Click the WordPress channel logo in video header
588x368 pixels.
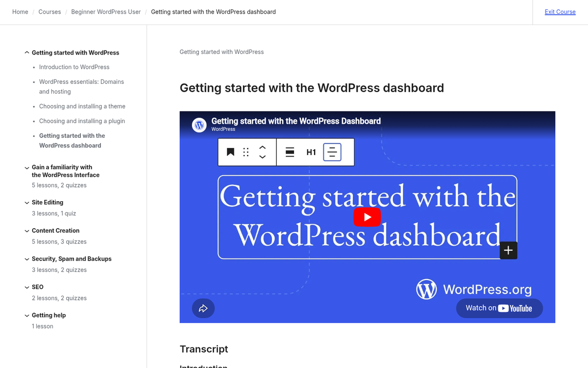coord(199,125)
